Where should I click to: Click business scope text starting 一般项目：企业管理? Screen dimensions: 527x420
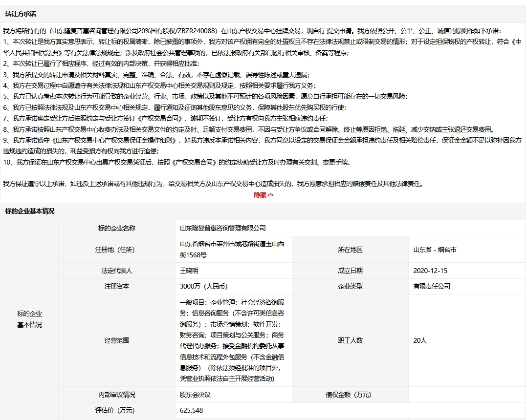232,340
